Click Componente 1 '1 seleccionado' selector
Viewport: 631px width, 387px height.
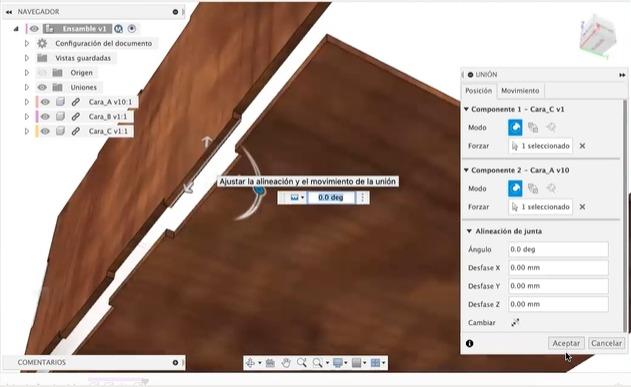point(540,146)
